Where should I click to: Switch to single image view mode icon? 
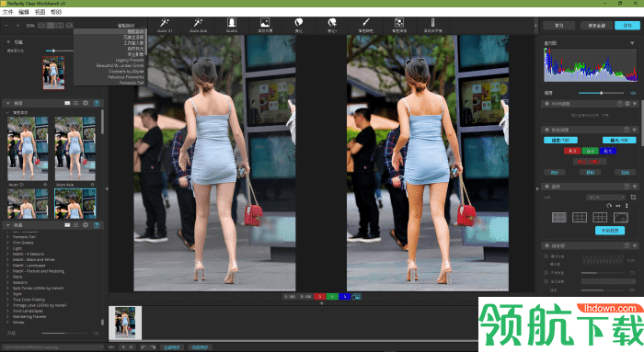pyautogui.click(x=41, y=26)
